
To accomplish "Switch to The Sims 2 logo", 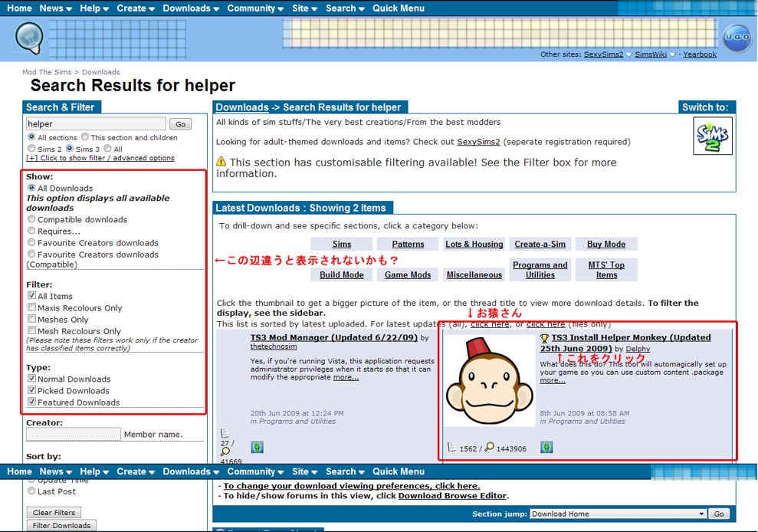I will point(713,136).
